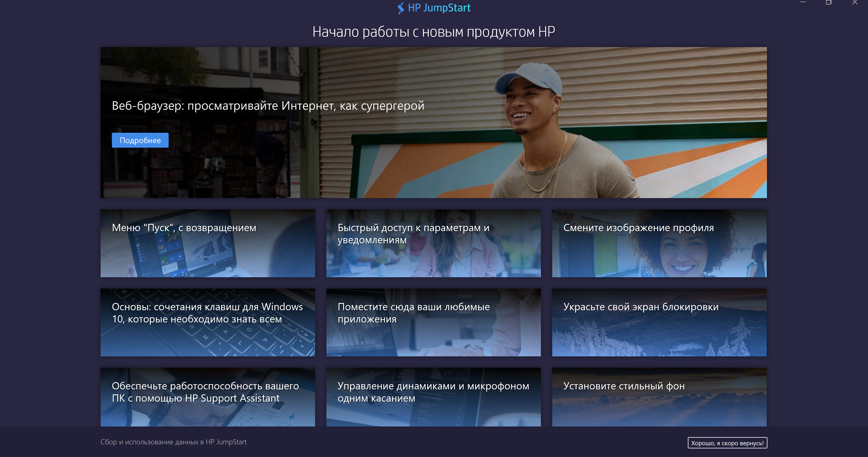
Task: Open Сбор и использование данных в HP JumpStart link
Action: [x=174, y=442]
